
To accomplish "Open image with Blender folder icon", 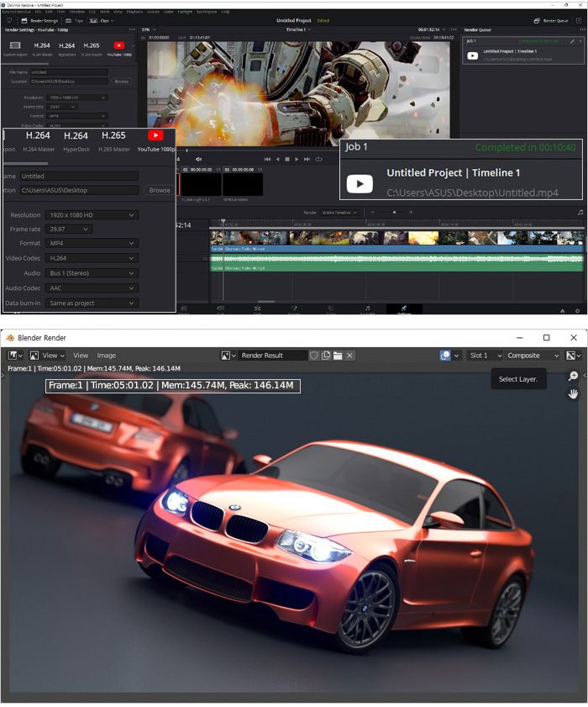I will (x=338, y=356).
